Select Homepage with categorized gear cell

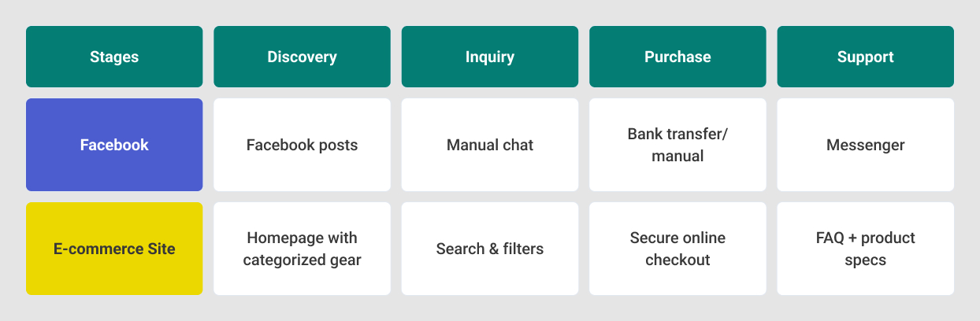tap(302, 249)
